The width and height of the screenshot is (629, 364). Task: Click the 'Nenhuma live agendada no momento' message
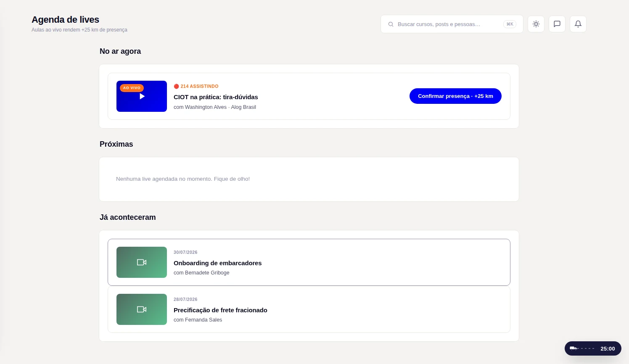coord(183,179)
